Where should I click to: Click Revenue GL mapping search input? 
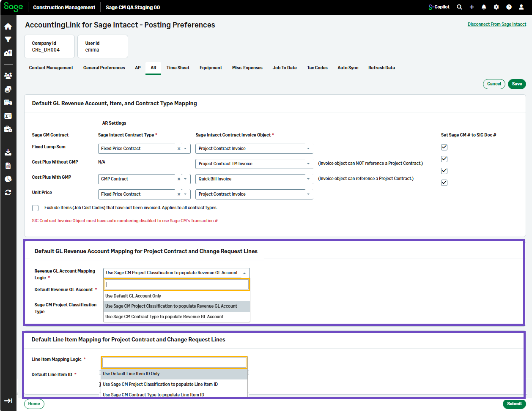(x=177, y=285)
